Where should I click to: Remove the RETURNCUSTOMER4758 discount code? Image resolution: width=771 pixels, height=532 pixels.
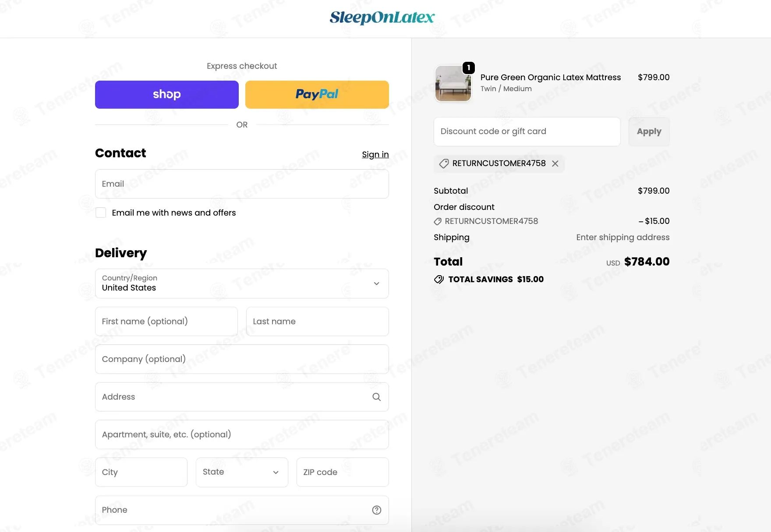pyautogui.click(x=555, y=163)
